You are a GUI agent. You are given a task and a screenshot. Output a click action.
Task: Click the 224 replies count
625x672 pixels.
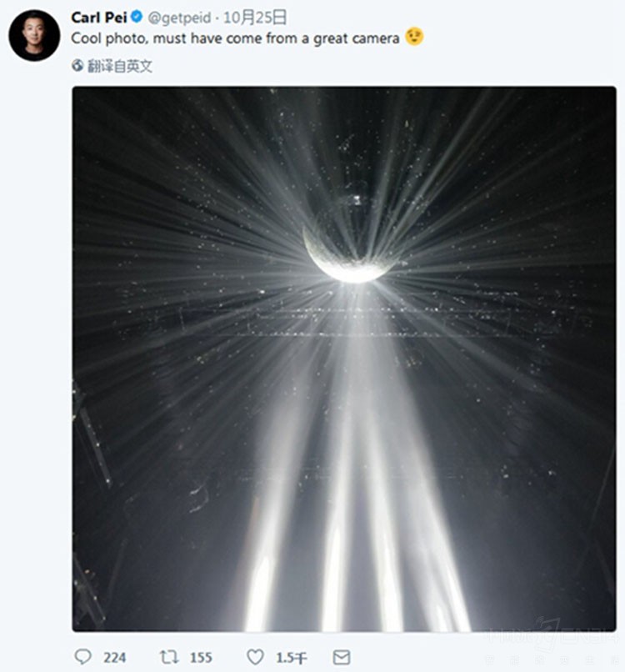click(x=115, y=657)
